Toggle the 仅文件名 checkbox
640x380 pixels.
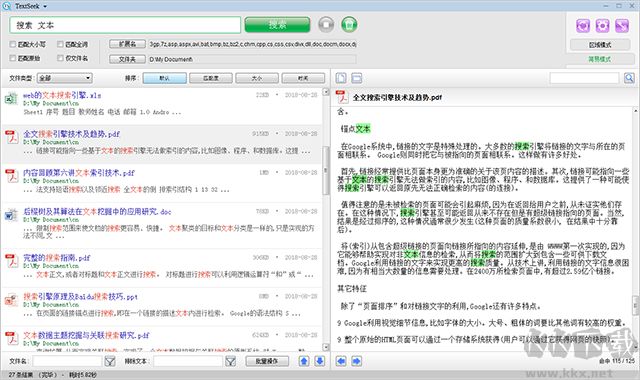tap(60, 58)
